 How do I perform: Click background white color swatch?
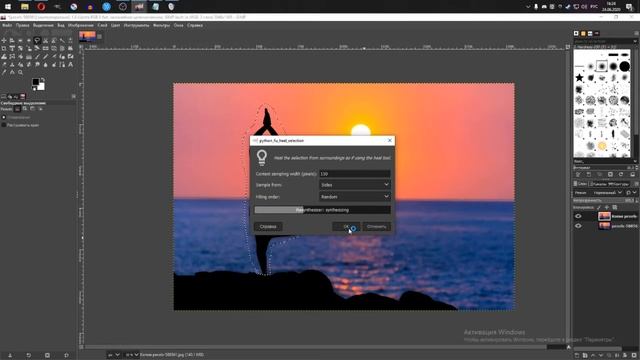click(41, 87)
